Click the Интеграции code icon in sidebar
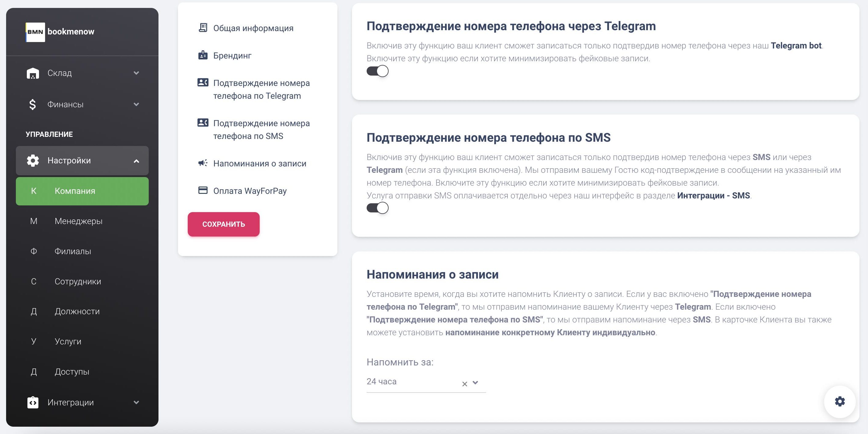Image resolution: width=868 pixels, height=434 pixels. (x=32, y=402)
